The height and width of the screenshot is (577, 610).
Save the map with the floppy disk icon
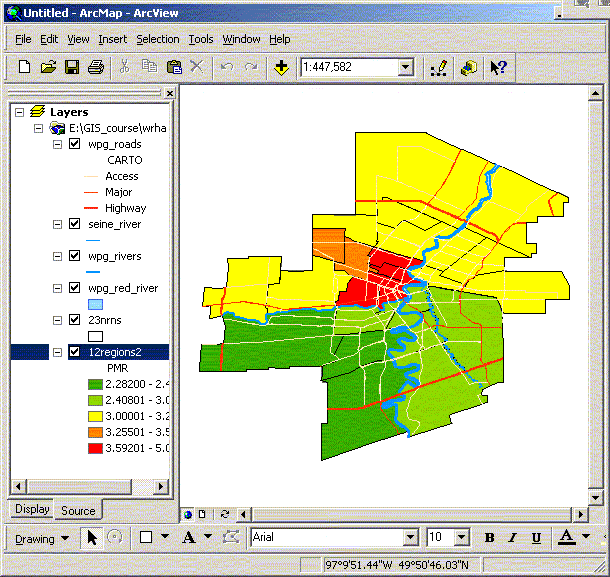[x=72, y=68]
